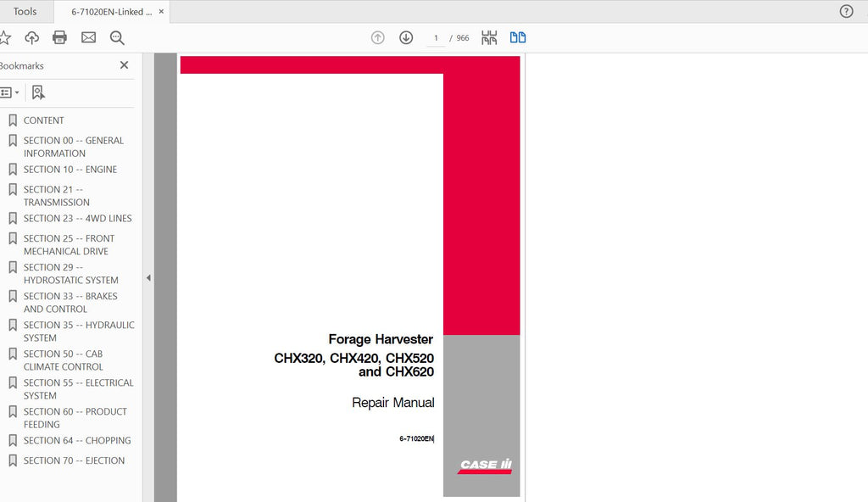The height and width of the screenshot is (502, 868).
Task: Open the bookmarks options dropdown
Action: tap(10, 92)
